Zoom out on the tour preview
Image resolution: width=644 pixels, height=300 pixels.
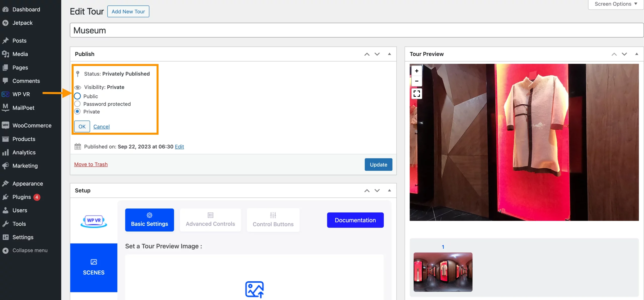417,81
